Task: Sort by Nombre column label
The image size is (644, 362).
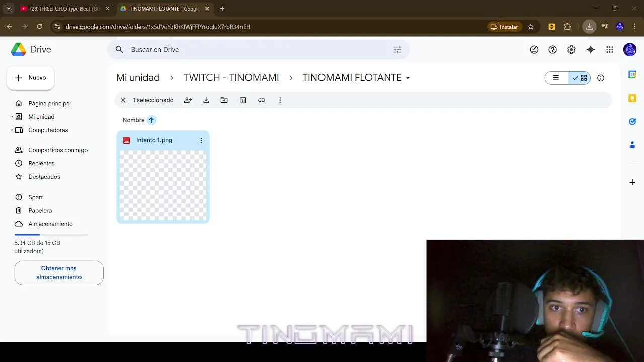Action: tap(133, 120)
